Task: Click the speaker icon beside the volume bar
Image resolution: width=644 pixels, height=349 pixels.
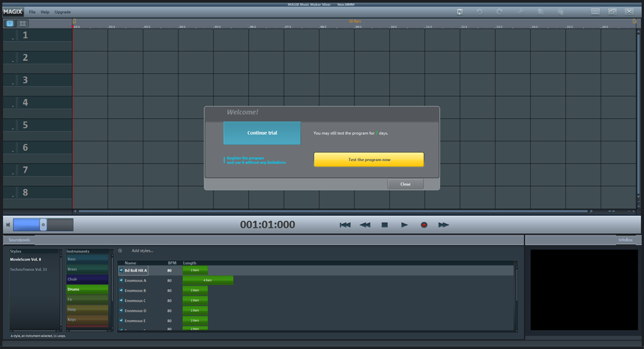Action: [8, 224]
